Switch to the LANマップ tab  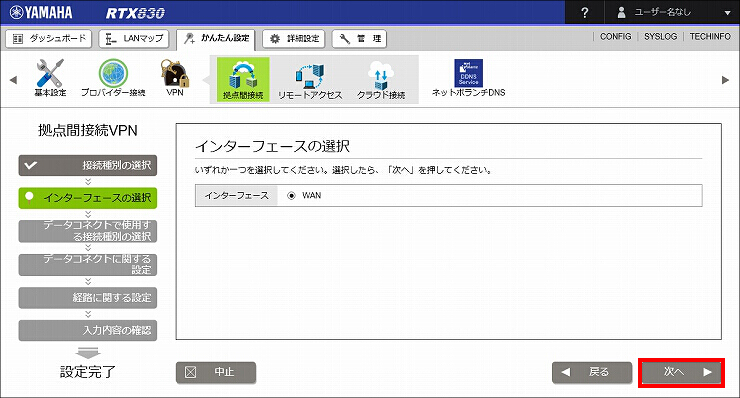tap(135, 39)
